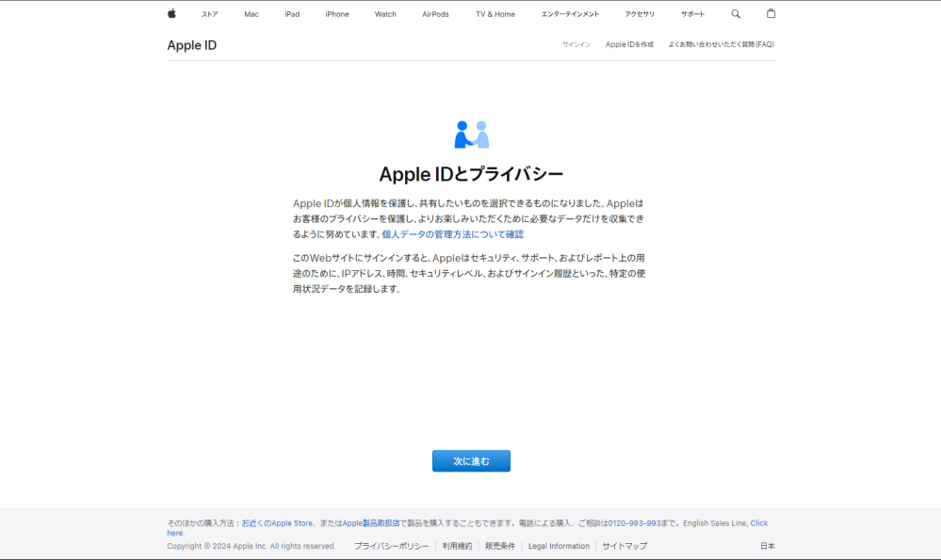
Task: Change region via 日本 footer link
Action: [x=768, y=546]
